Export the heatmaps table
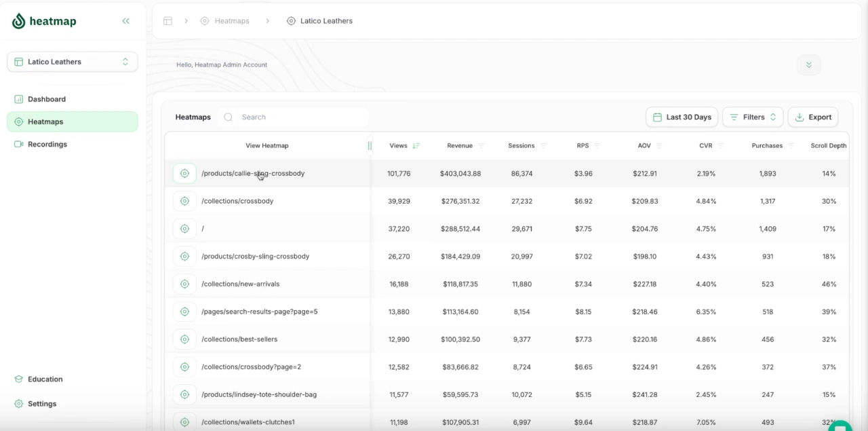The width and height of the screenshot is (868, 431). (813, 117)
